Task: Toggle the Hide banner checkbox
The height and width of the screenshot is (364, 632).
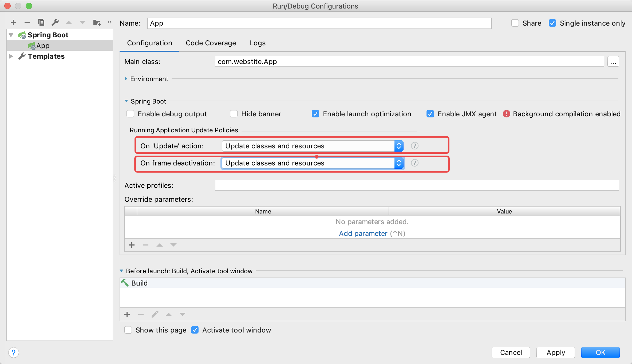Action: (x=234, y=114)
